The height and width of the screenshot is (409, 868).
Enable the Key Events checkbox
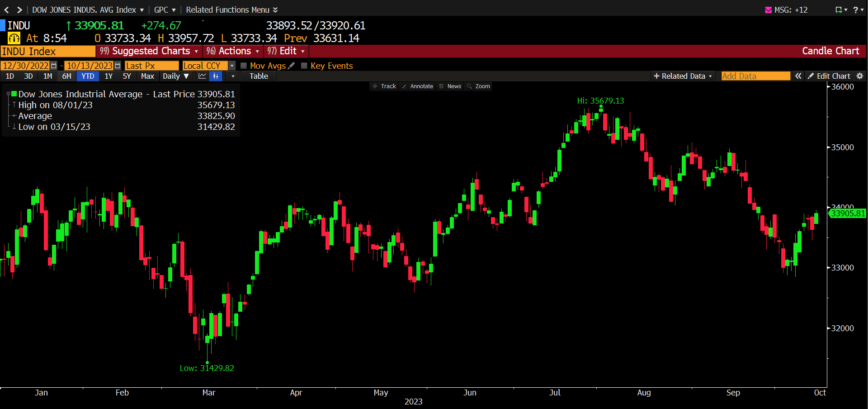click(304, 66)
